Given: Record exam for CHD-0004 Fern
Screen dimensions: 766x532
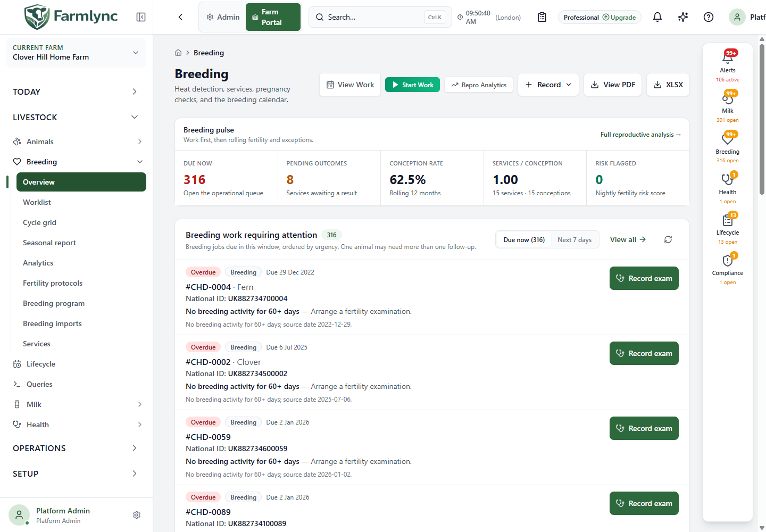Looking at the screenshot, I should click(644, 278).
